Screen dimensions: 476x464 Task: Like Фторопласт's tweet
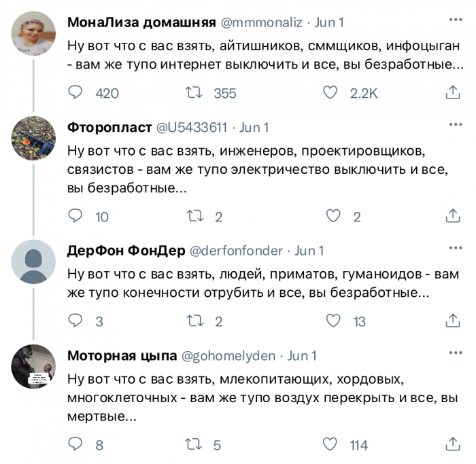coord(333,216)
